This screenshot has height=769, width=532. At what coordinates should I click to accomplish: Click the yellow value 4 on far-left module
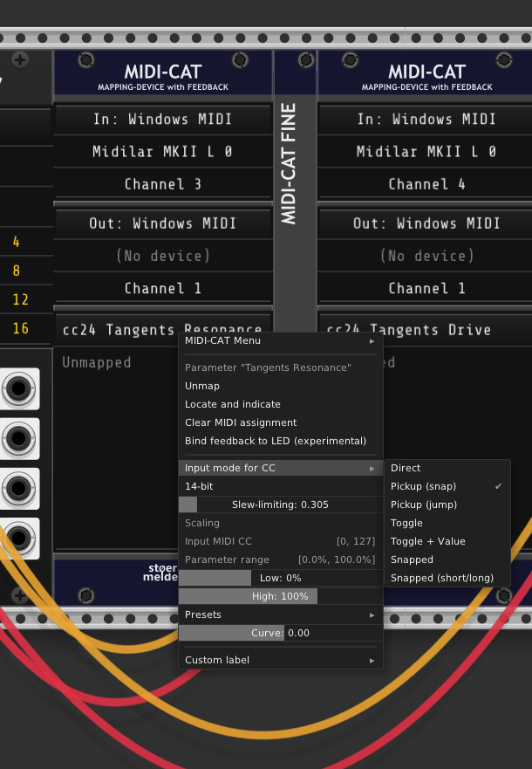[x=17, y=241]
